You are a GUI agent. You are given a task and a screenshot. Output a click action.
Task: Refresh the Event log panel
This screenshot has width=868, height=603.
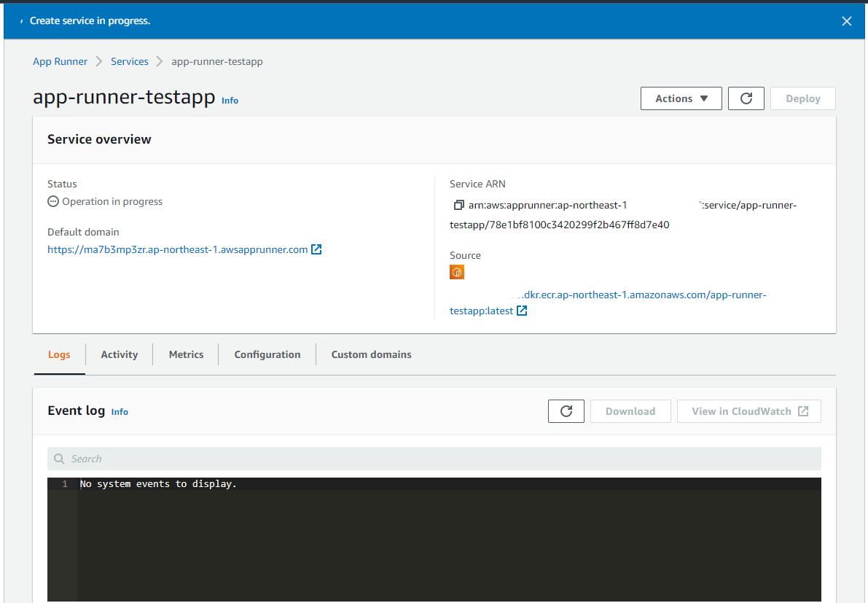click(x=566, y=411)
